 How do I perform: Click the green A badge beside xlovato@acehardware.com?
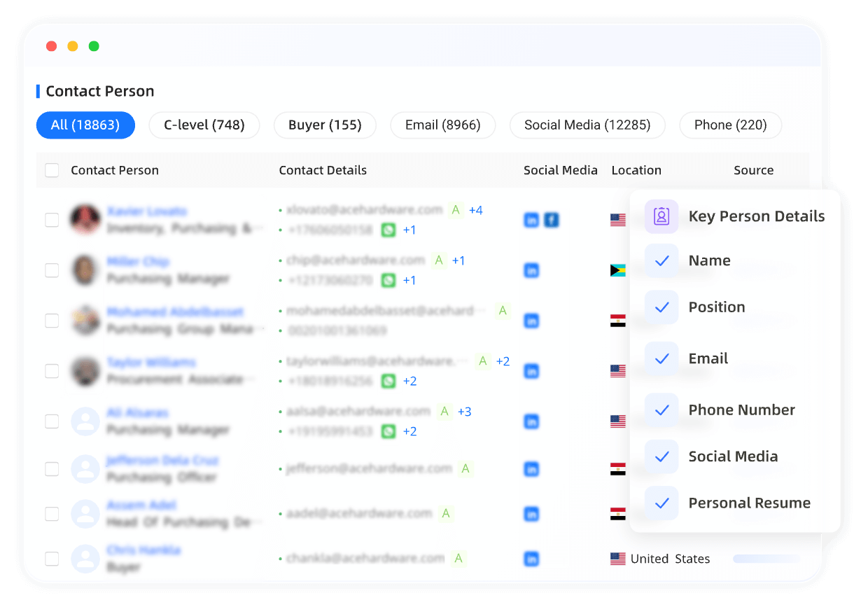coord(456,210)
